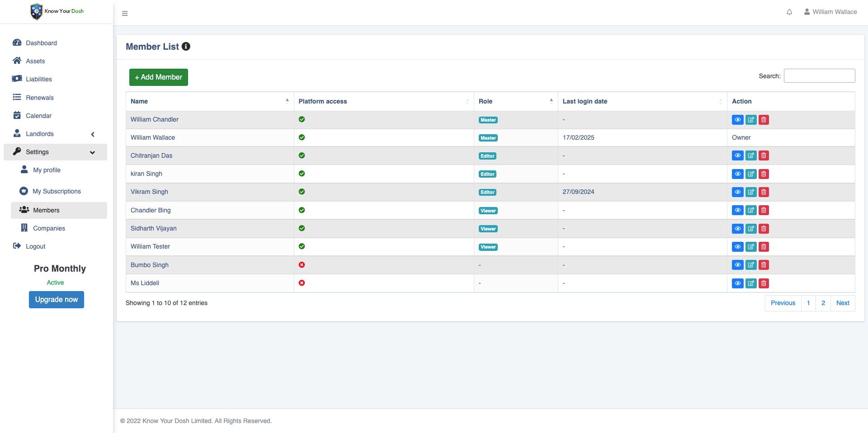Expand the Landlords submenu arrow
Viewport: 868px width, 433px height.
click(x=93, y=134)
